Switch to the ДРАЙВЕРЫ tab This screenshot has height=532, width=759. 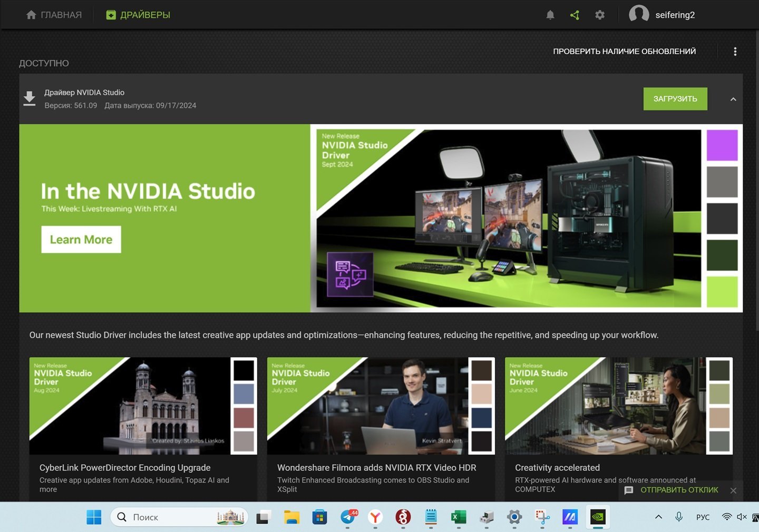pyautogui.click(x=138, y=15)
